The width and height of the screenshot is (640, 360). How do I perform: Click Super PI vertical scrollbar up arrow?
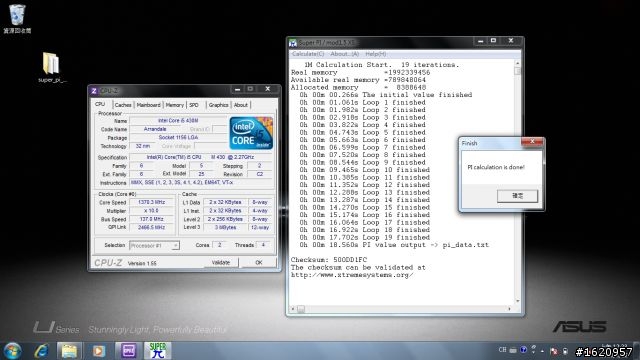click(x=518, y=64)
